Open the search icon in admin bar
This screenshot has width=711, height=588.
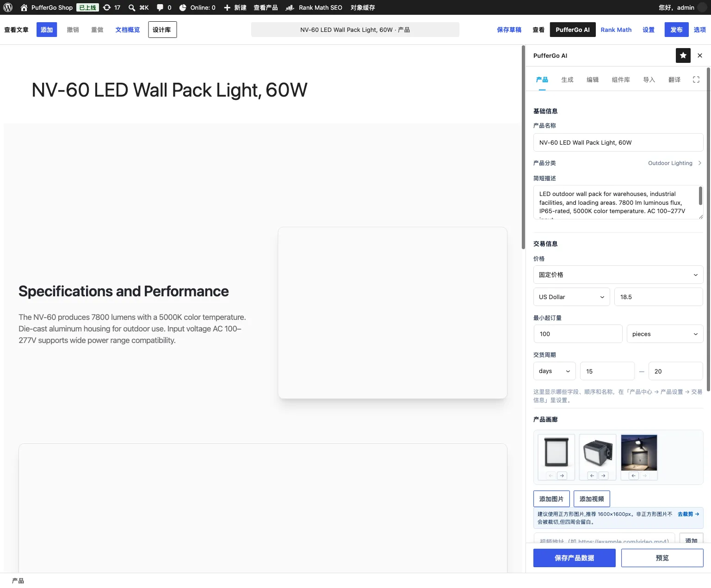click(132, 7)
